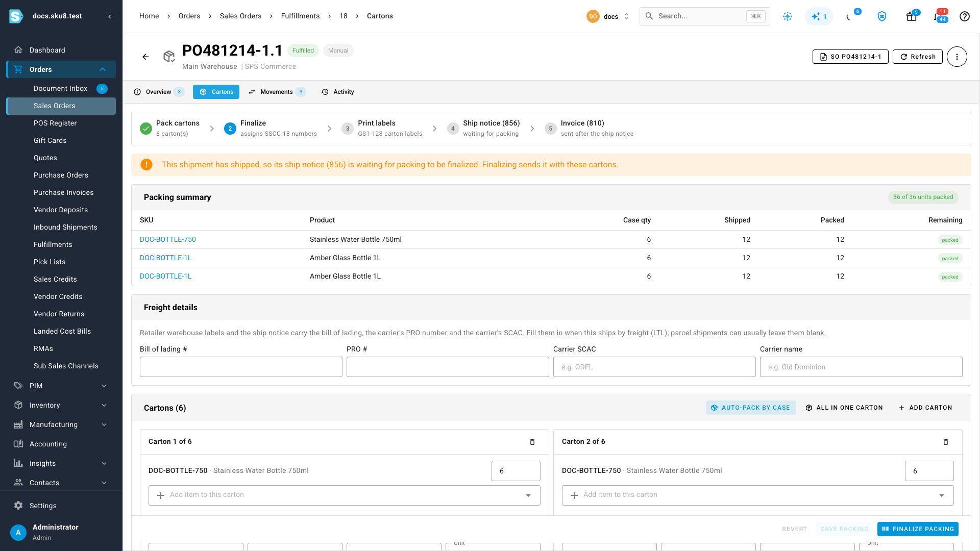Viewport: 980px width, 551px height.
Task: Open the notifications bell icon
Action: tap(938, 16)
